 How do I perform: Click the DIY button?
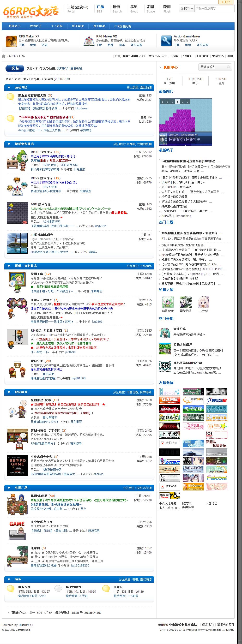point(226,2)
